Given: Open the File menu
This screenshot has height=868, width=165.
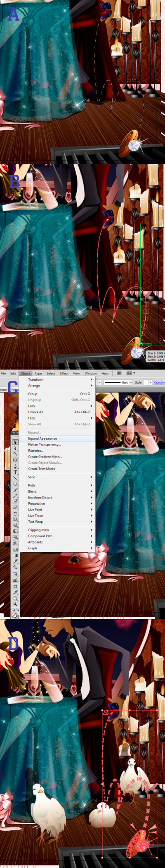Looking at the screenshot, I should (x=3, y=373).
